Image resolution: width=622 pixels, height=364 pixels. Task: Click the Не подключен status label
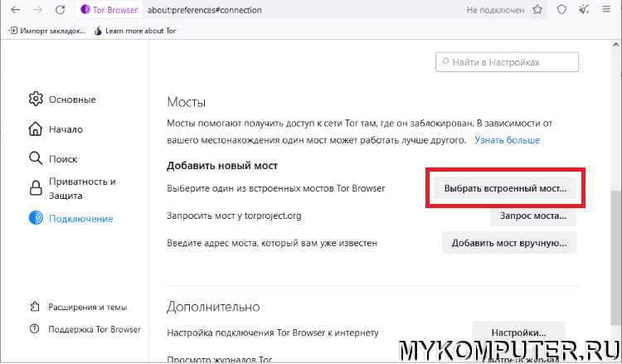pos(495,10)
